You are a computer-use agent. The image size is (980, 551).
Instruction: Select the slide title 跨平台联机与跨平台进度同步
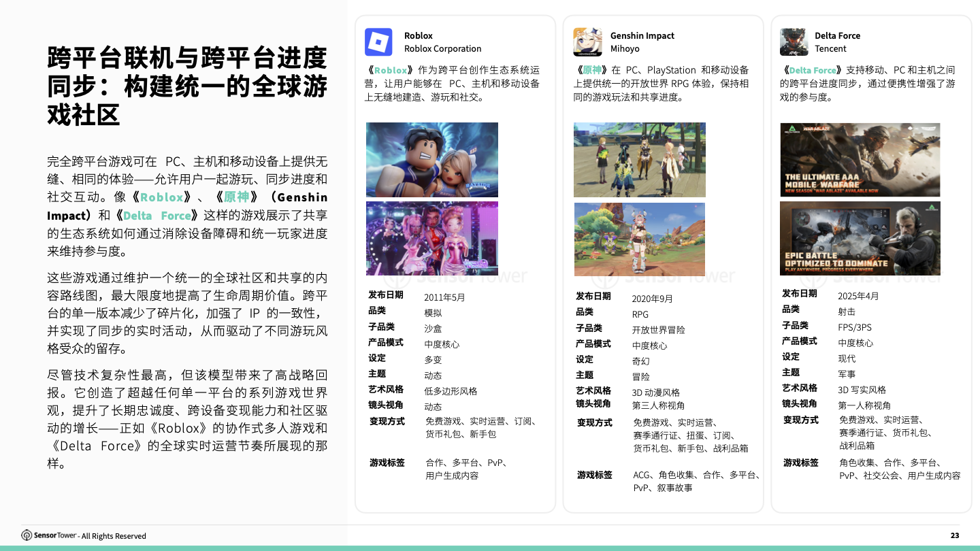pos(187,86)
